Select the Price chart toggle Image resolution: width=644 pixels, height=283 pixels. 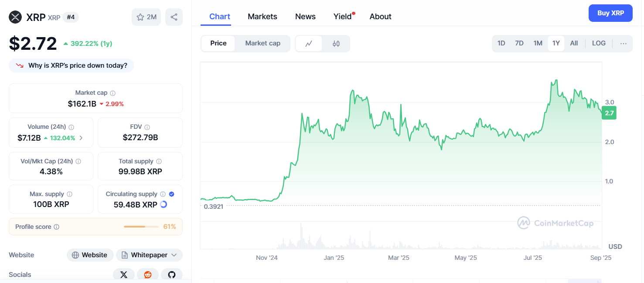218,43
